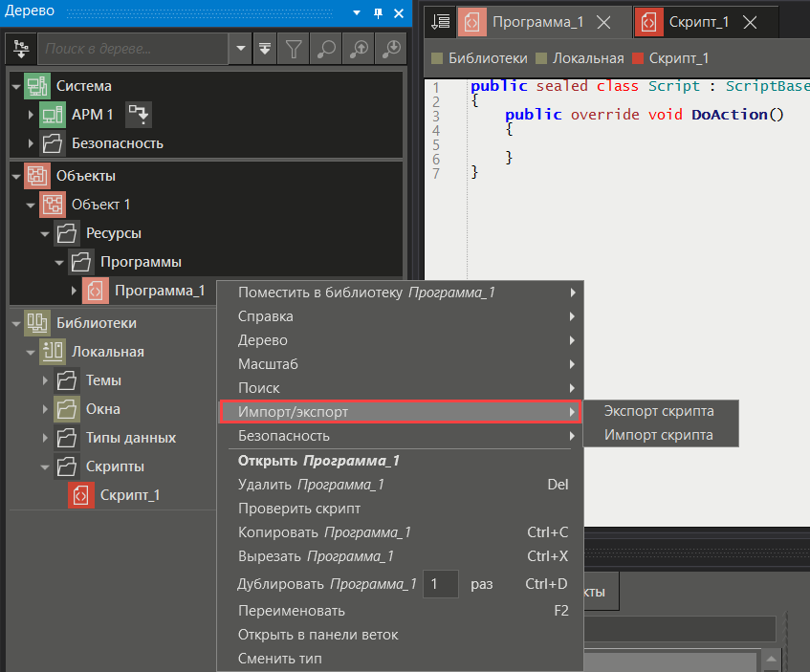
Task: Expand the Программа_1 tree node
Action: (x=75, y=291)
